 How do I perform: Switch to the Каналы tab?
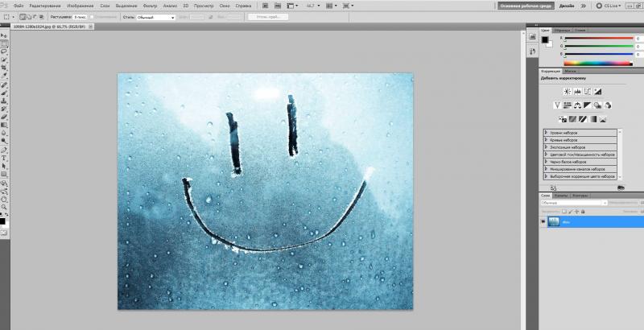pos(561,196)
